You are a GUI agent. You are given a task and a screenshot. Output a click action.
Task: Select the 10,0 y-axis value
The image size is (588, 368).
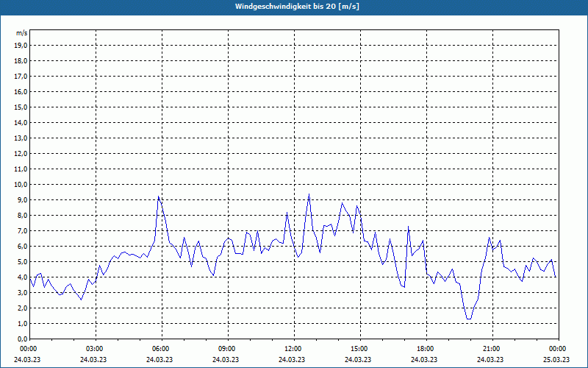point(21,185)
